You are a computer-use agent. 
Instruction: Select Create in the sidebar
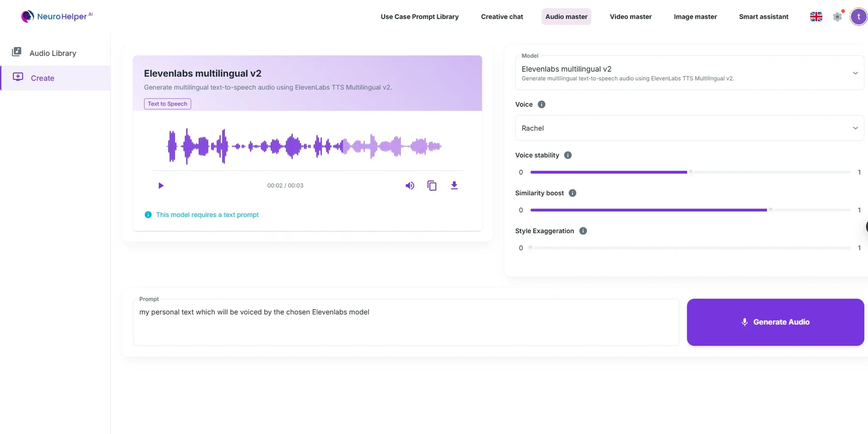pyautogui.click(x=55, y=78)
